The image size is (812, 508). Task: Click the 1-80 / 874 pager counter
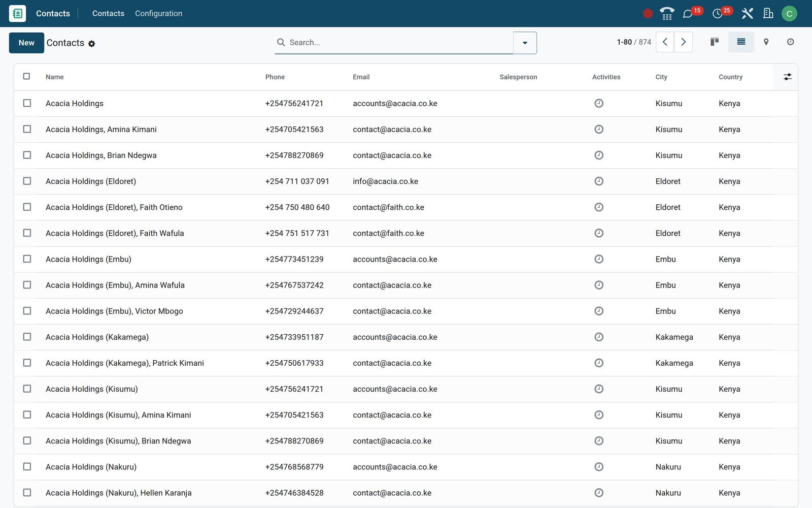[634, 42]
